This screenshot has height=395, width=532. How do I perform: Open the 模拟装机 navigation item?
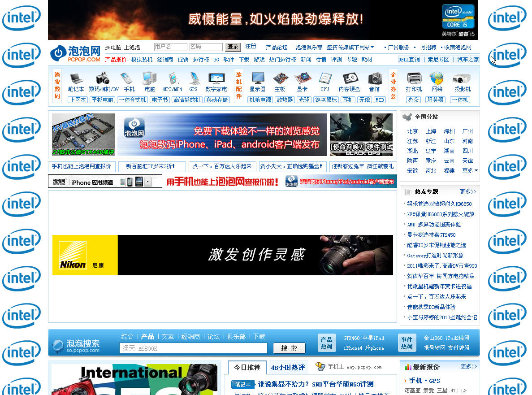[x=142, y=60]
